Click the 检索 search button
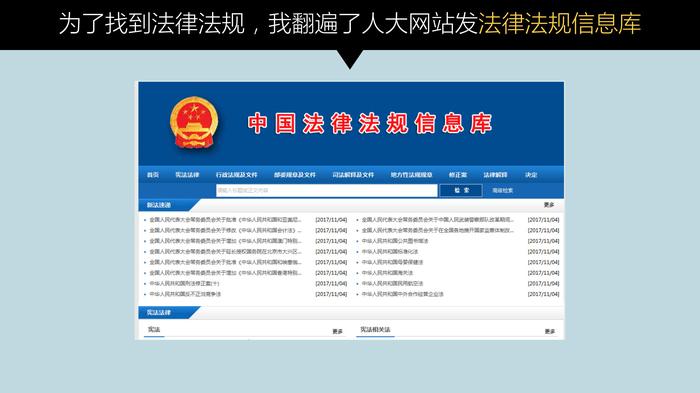 tap(461, 190)
